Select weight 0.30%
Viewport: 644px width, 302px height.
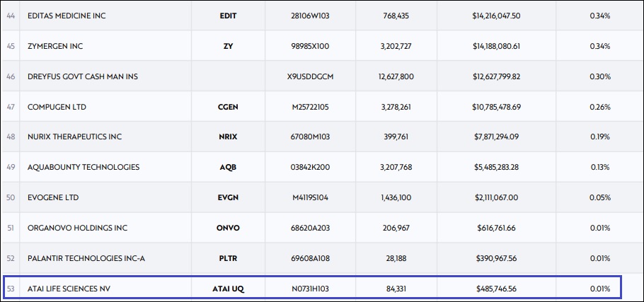point(600,76)
